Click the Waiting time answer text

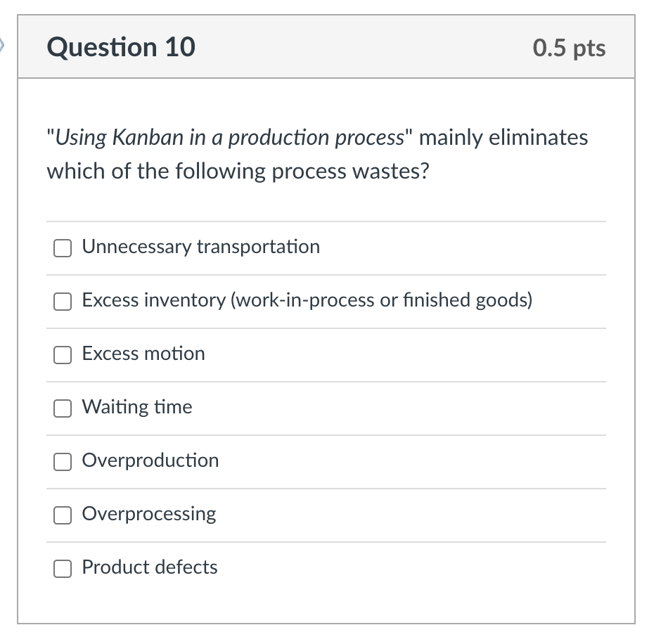click(136, 407)
